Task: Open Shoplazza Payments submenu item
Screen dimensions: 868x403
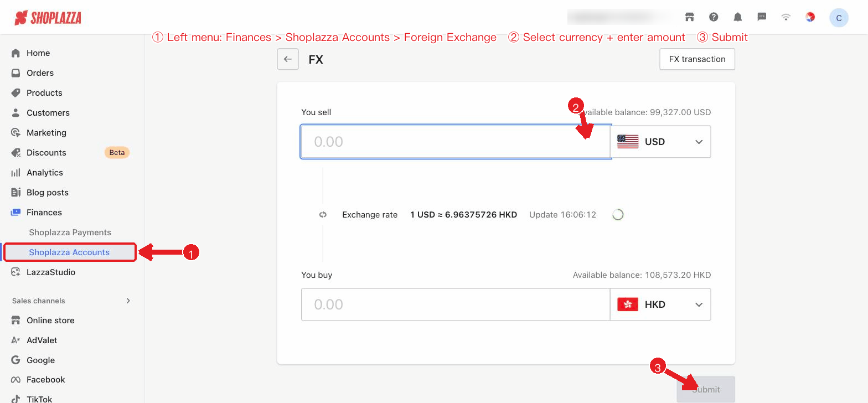Action: [70, 232]
